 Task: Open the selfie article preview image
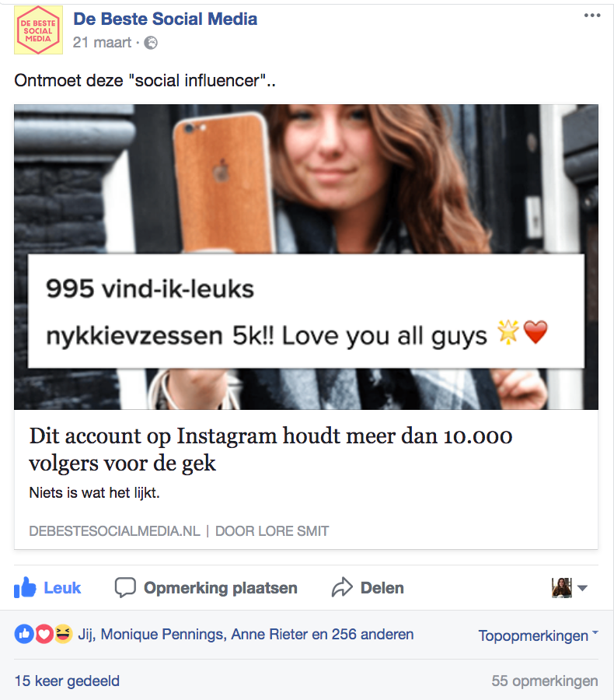click(306, 257)
